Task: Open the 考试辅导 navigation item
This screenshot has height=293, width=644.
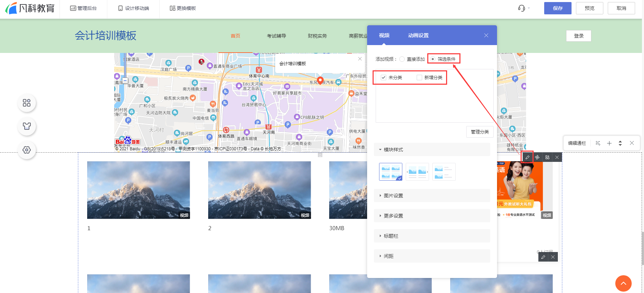Action: tap(276, 36)
